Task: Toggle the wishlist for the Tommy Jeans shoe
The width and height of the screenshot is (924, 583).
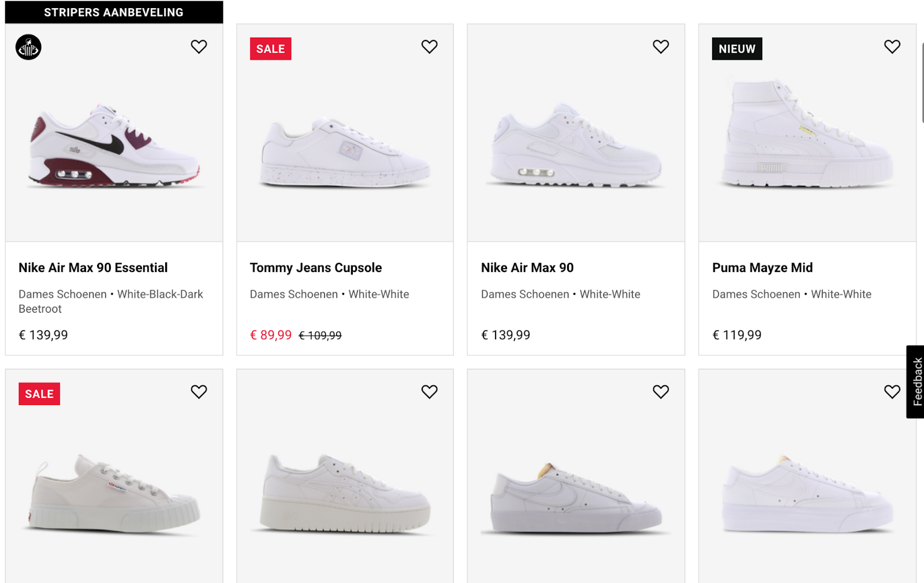Action: tap(429, 46)
